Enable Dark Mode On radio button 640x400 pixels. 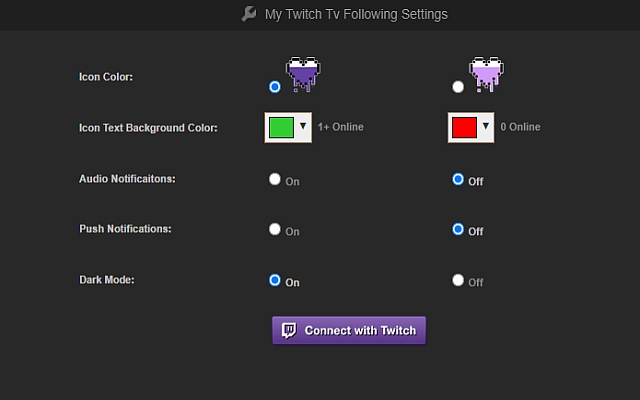coord(275,280)
